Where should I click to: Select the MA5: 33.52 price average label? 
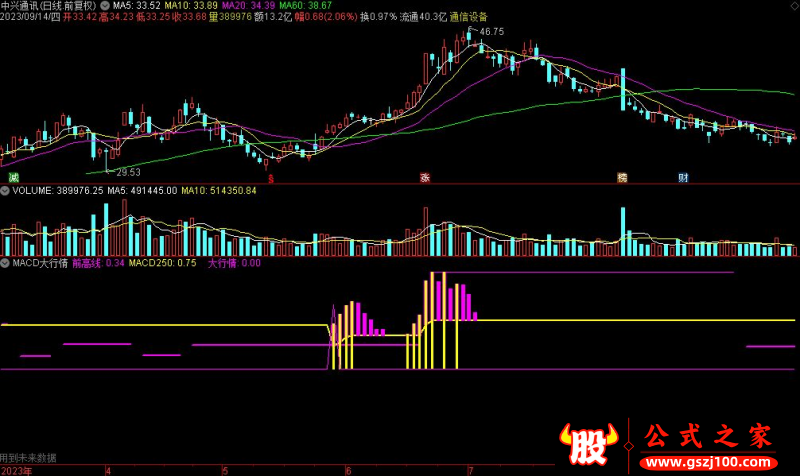tap(136, 6)
